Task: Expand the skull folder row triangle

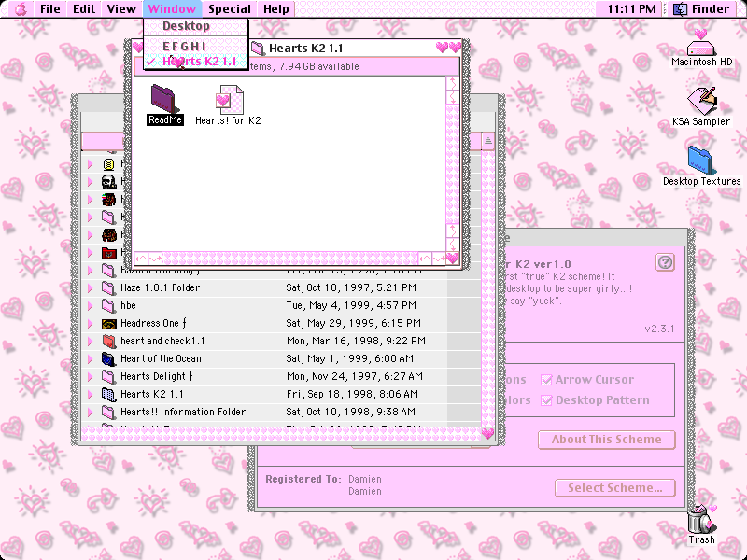Action: 90,181
